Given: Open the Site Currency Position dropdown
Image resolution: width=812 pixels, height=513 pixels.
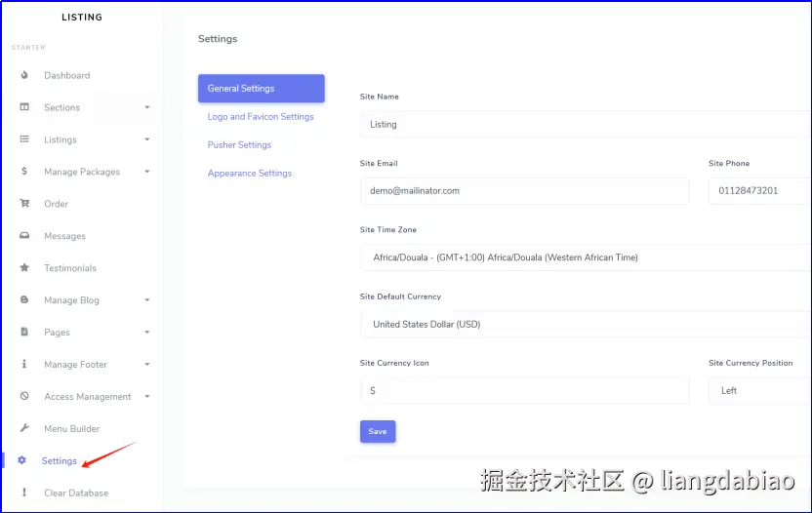Looking at the screenshot, I should 759,391.
